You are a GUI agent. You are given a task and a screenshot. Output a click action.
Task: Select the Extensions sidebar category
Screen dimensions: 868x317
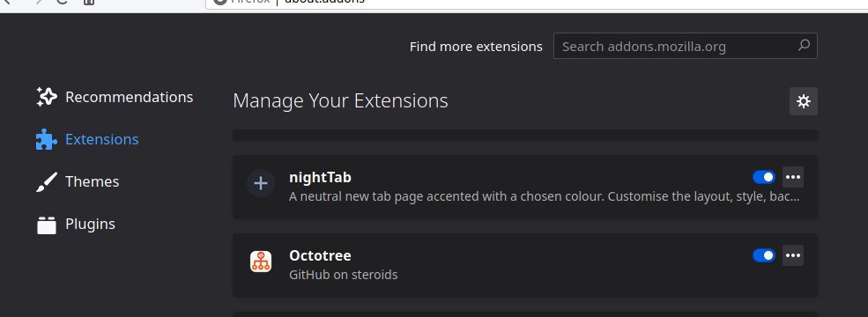(x=87, y=139)
